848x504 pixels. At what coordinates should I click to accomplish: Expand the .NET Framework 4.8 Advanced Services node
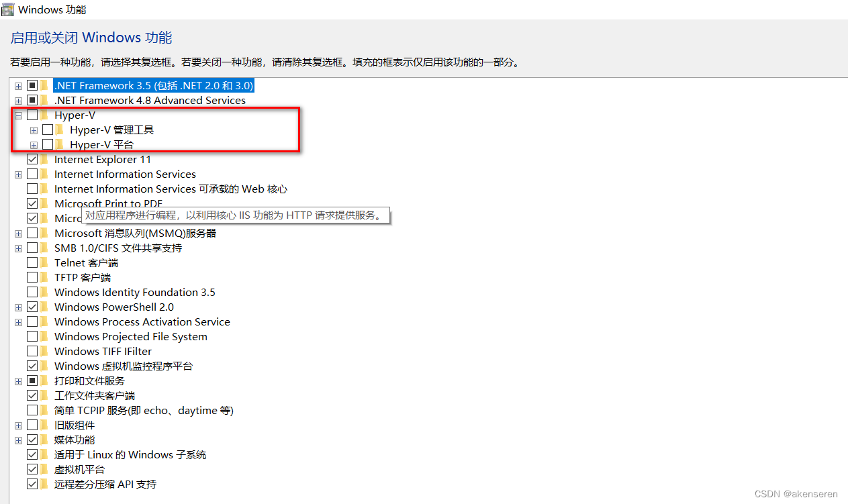(18, 101)
